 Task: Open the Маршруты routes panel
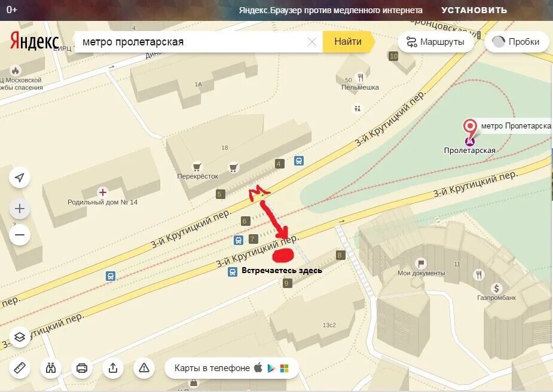(436, 42)
